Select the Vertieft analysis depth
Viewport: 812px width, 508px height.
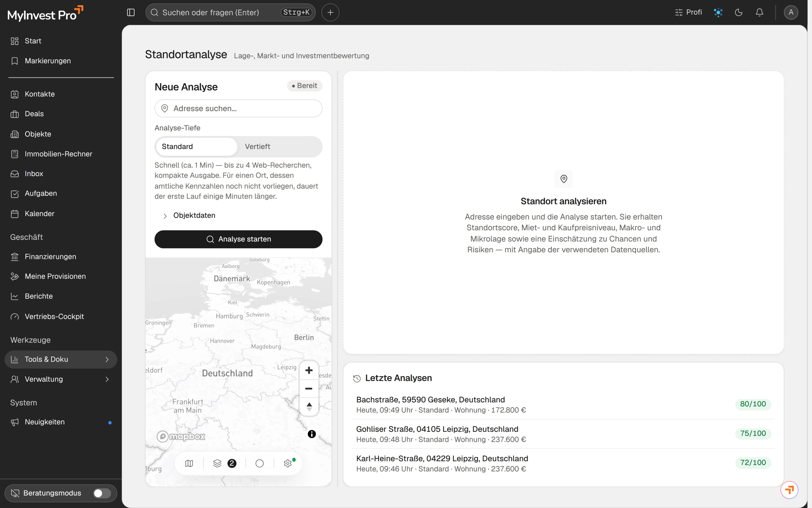tap(279, 146)
